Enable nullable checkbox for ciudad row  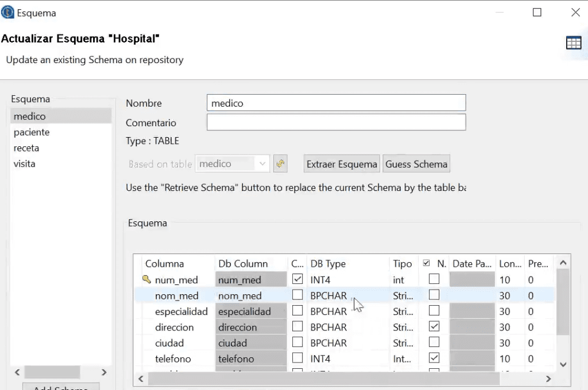pos(434,342)
